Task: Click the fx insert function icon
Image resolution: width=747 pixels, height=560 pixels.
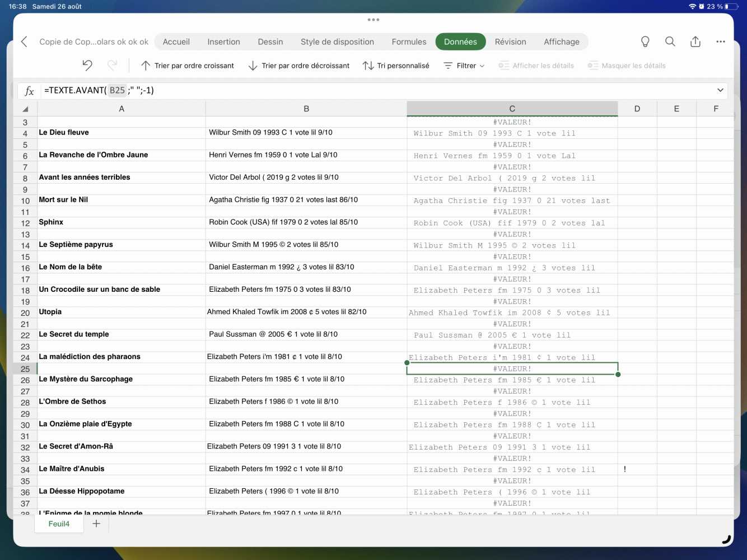Action: tap(29, 91)
